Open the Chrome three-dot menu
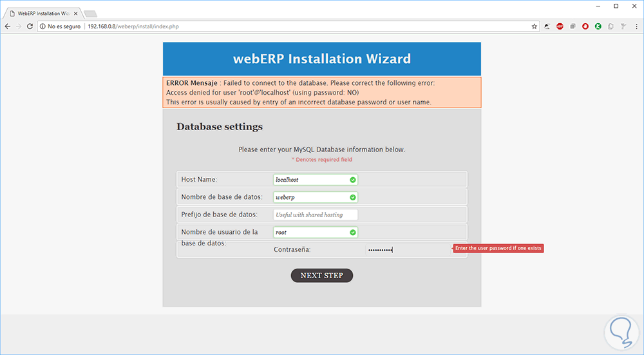644x355 pixels. click(x=636, y=26)
